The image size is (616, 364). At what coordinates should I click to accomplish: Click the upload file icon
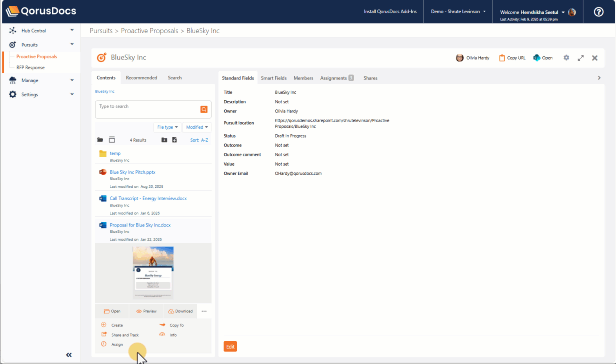click(174, 140)
